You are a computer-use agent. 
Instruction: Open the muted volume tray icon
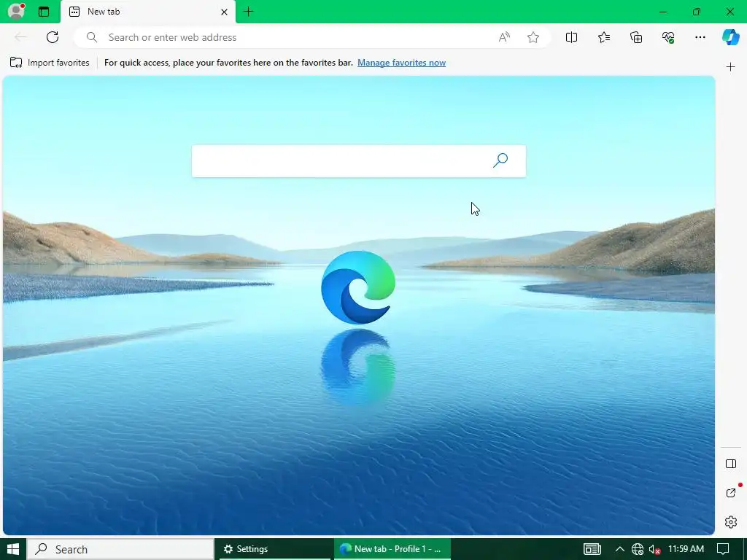[x=655, y=550]
